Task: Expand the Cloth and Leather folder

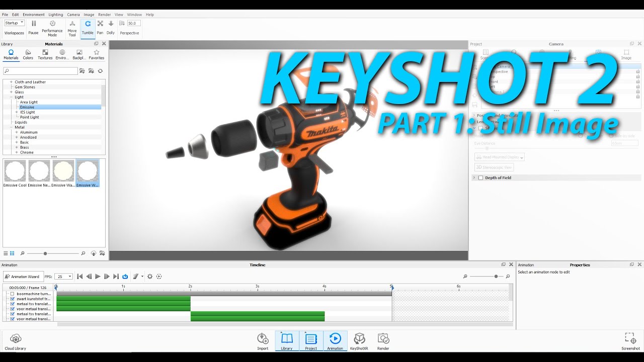Action: point(11,82)
